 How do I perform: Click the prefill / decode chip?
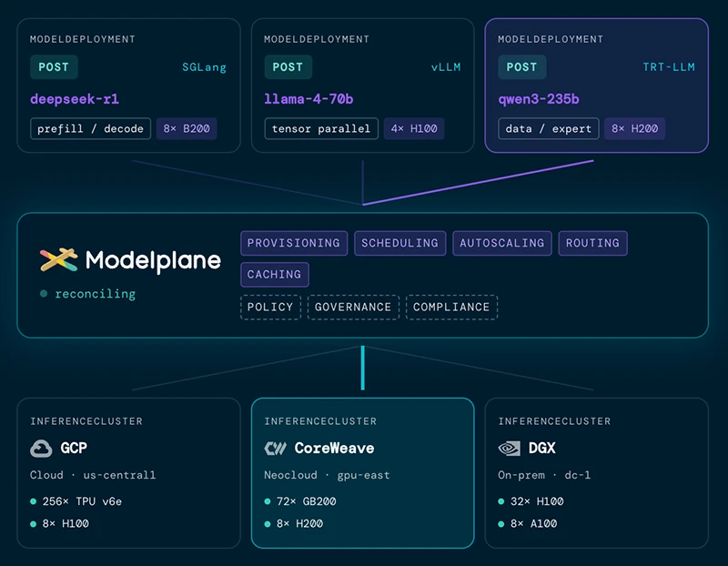click(90, 128)
